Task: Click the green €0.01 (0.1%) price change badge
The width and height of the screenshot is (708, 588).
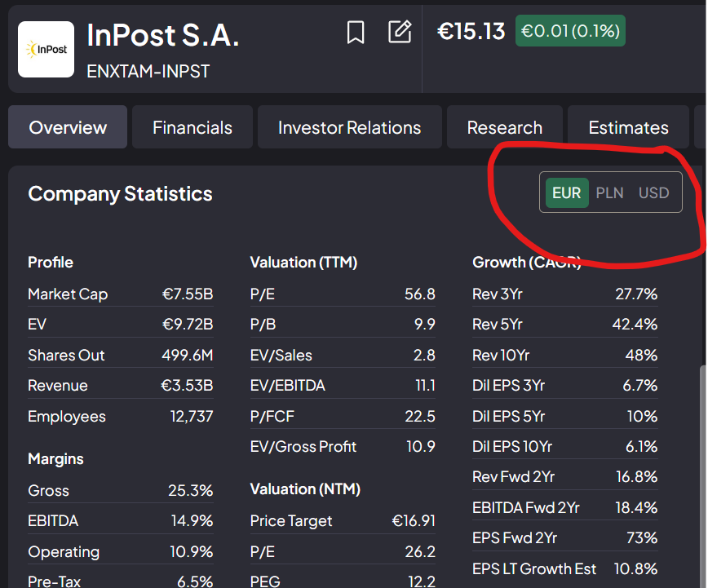Action: [570, 31]
